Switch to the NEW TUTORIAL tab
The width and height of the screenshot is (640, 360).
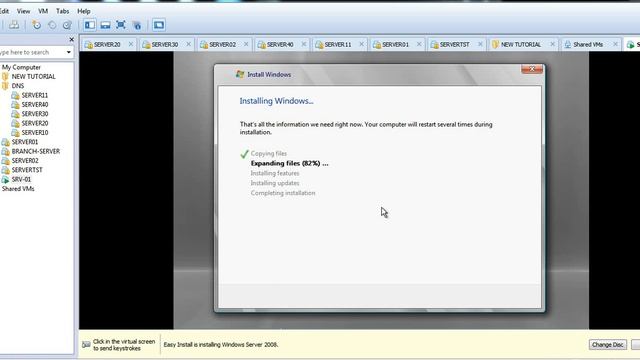(520, 44)
